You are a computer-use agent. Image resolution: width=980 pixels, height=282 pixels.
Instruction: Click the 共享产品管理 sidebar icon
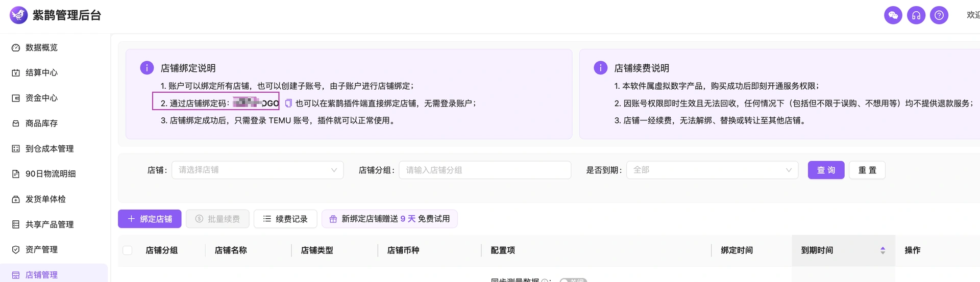click(x=16, y=224)
